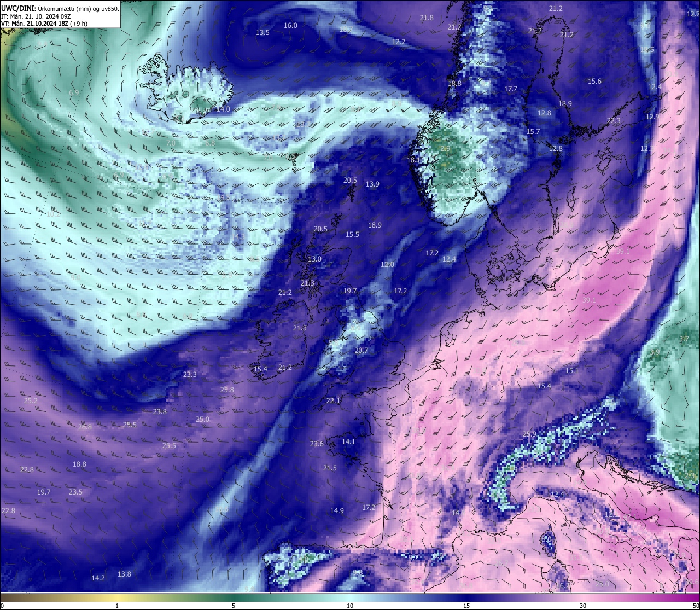The image size is (700, 610).
Task: Click the 25.8 value label
Action: coord(227,390)
